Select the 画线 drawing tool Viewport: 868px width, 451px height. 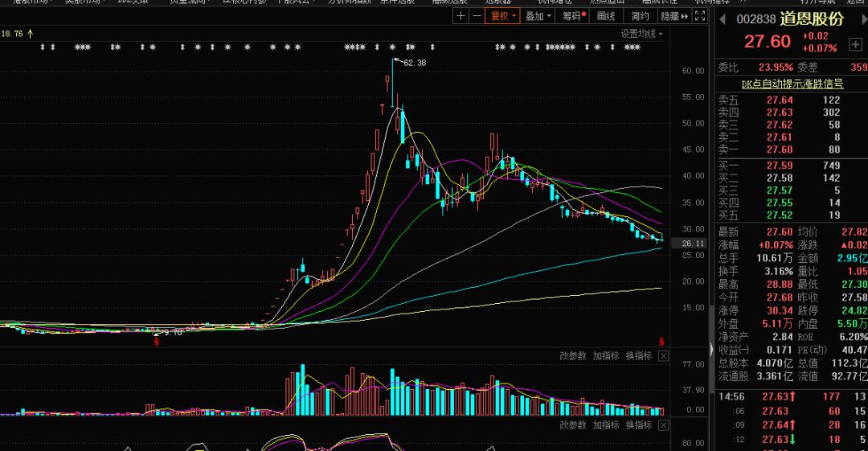tap(606, 15)
